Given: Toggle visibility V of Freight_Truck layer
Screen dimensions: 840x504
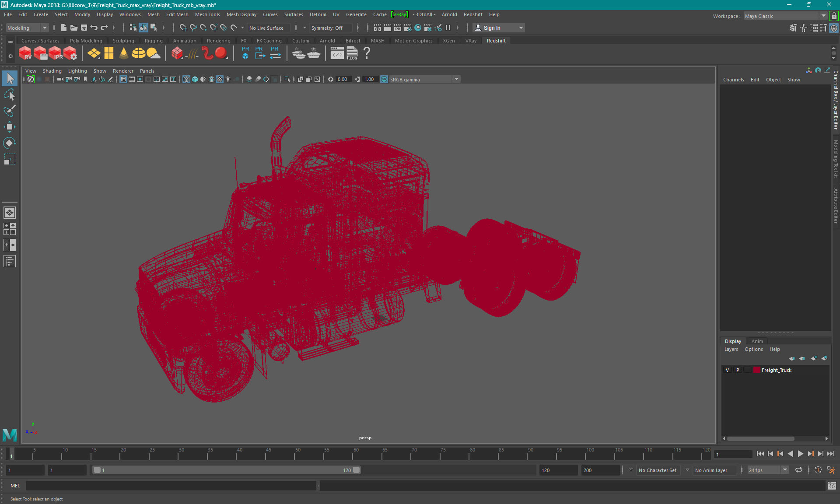Looking at the screenshot, I should click(728, 370).
